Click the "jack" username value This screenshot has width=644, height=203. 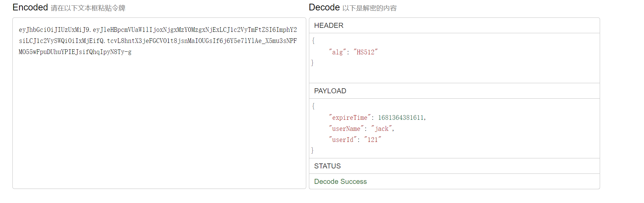pos(382,129)
